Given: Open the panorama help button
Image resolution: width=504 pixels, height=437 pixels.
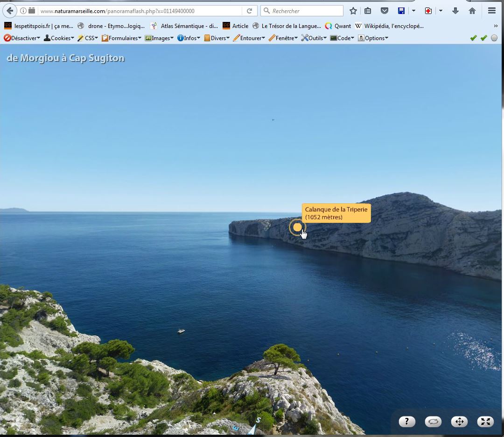Looking at the screenshot, I should coord(407,422).
